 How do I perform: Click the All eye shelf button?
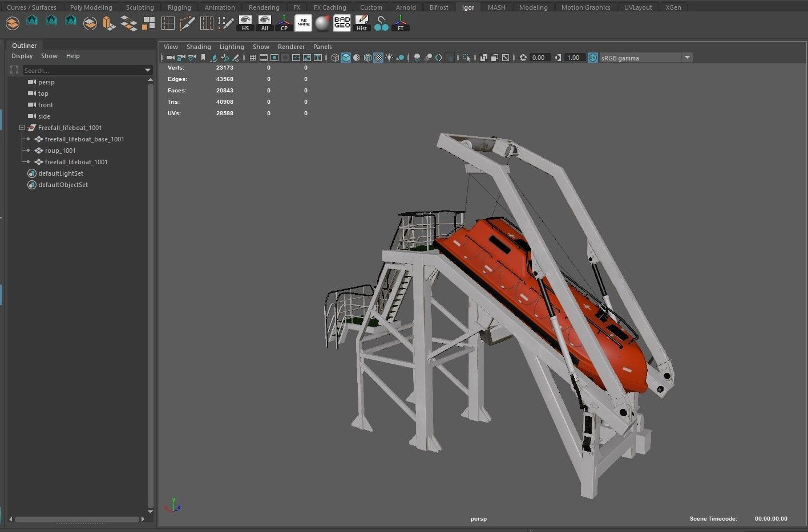tap(264, 23)
